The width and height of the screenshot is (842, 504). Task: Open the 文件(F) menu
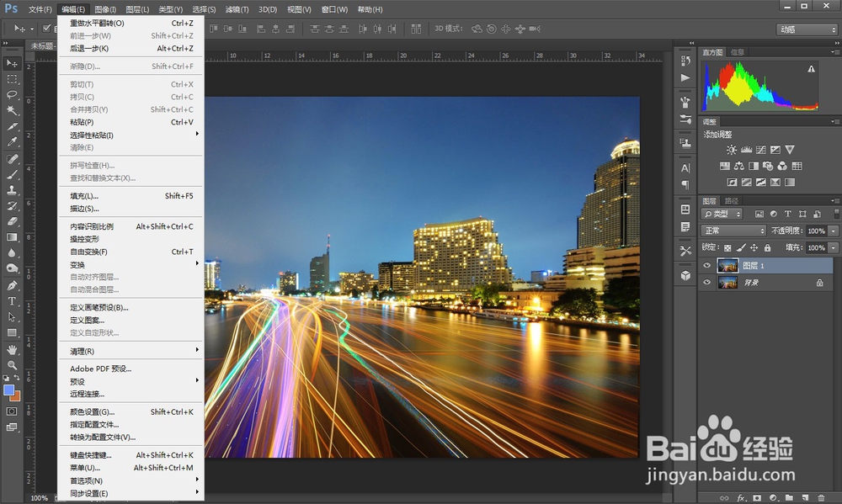pos(40,9)
